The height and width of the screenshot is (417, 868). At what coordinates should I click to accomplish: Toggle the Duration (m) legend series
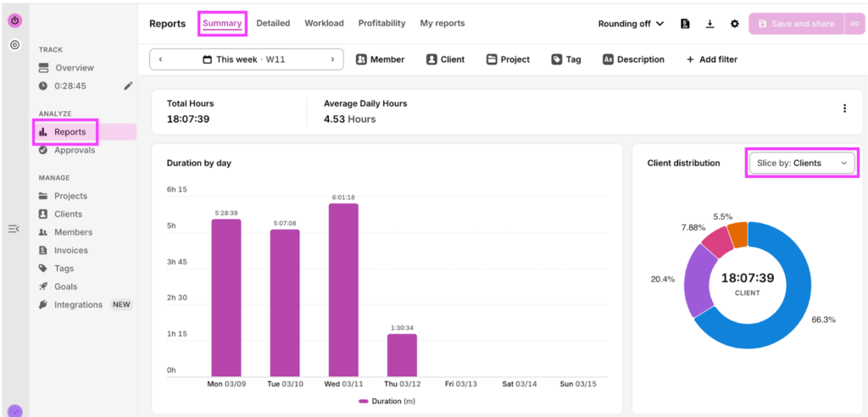[386, 401]
